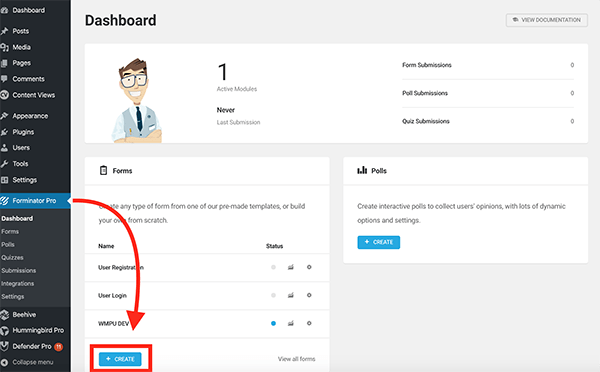Click the View Documentation button

click(x=547, y=20)
